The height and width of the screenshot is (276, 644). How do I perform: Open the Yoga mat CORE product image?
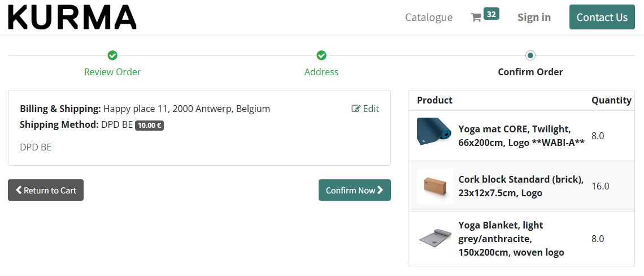coord(434,132)
